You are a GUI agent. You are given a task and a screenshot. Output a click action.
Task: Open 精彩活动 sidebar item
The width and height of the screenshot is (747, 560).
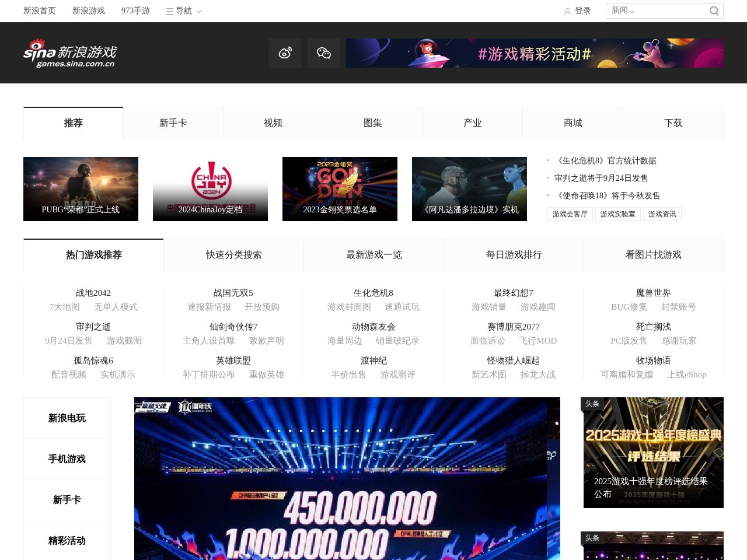(67, 541)
